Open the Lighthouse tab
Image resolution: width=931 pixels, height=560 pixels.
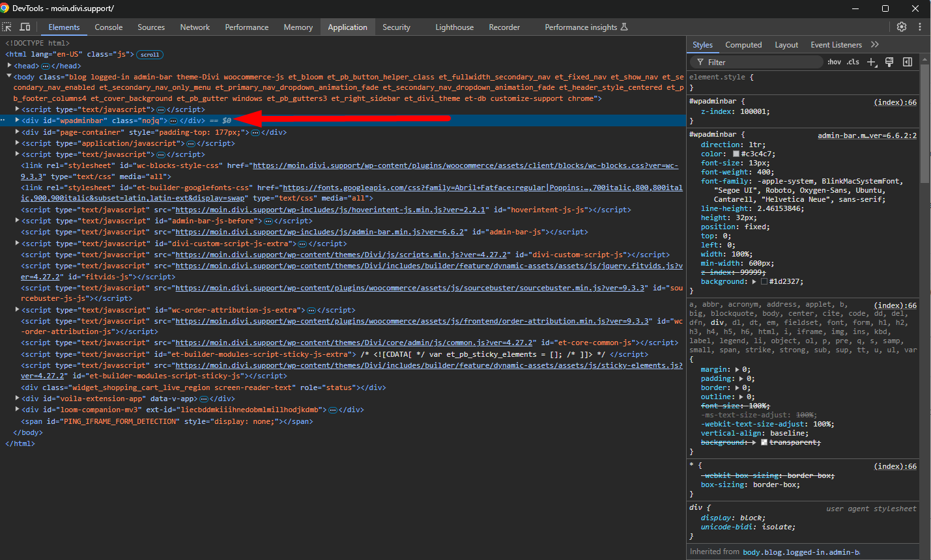[455, 27]
